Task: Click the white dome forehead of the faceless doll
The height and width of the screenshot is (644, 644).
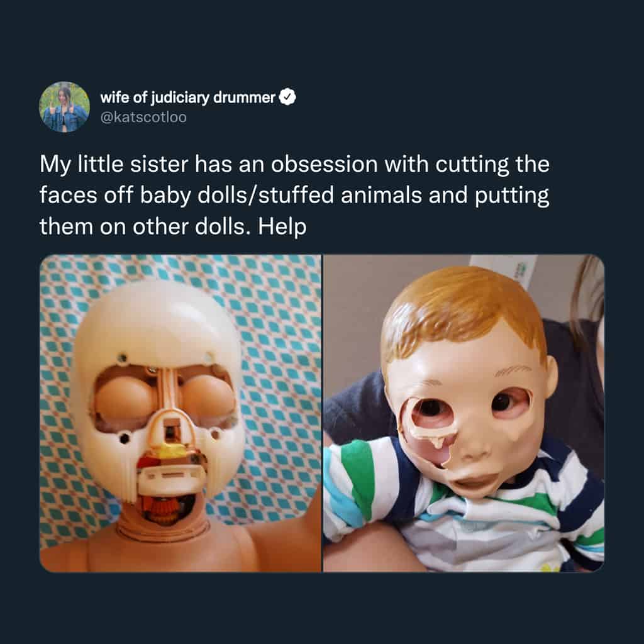Action: (158, 318)
